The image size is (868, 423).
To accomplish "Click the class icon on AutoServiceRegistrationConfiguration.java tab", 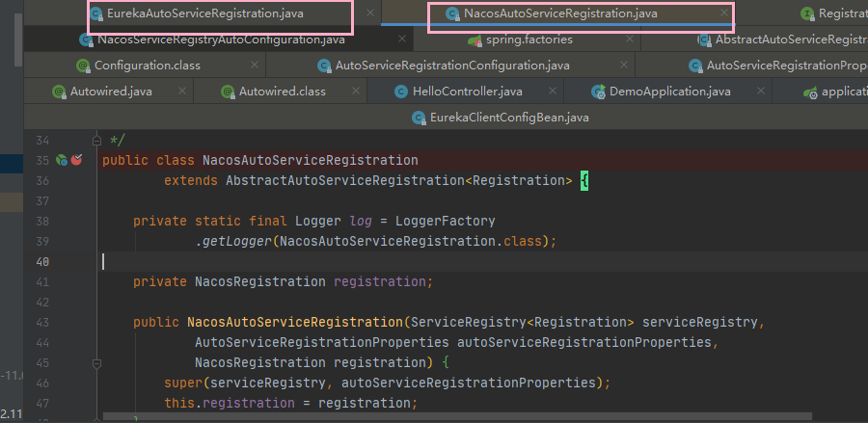I will point(324,66).
